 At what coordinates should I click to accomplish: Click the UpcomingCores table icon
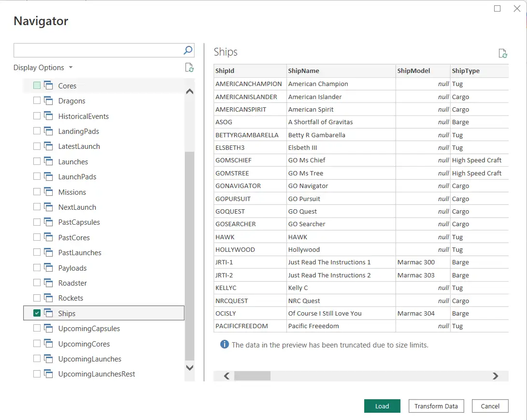pyautogui.click(x=48, y=344)
